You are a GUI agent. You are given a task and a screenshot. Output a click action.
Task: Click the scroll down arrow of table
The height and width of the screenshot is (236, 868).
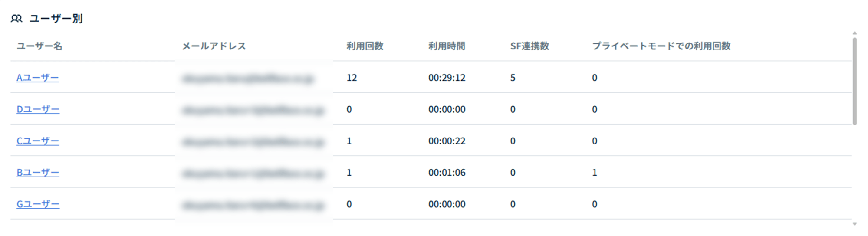(855, 224)
